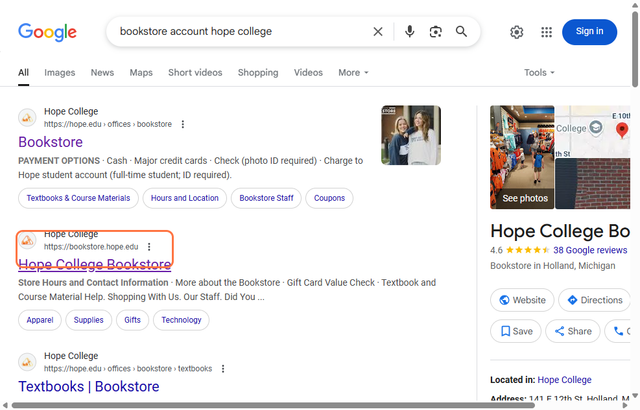The width and height of the screenshot is (640, 410).
Task: Open the 38 Google reviews link
Action: [590, 250]
